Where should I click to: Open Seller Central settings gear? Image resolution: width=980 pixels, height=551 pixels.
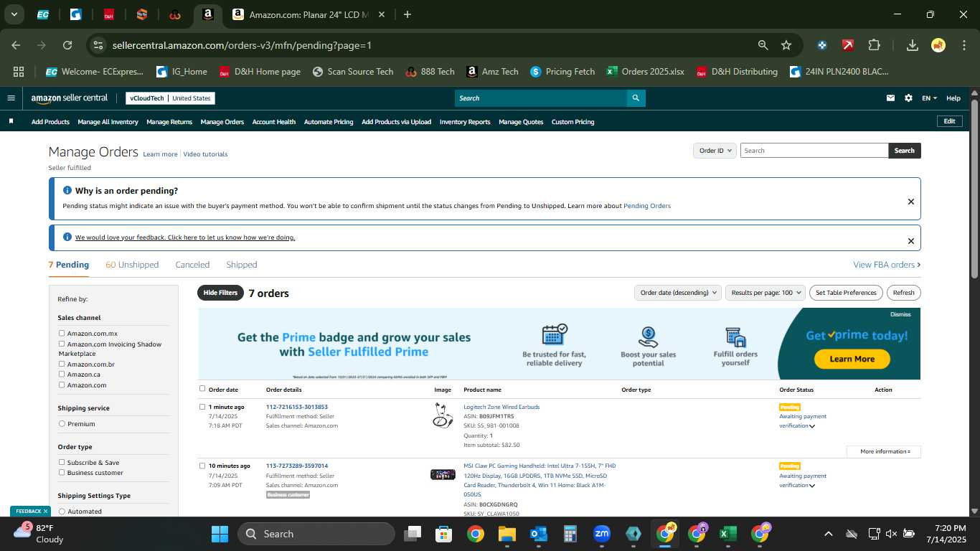[x=908, y=98]
